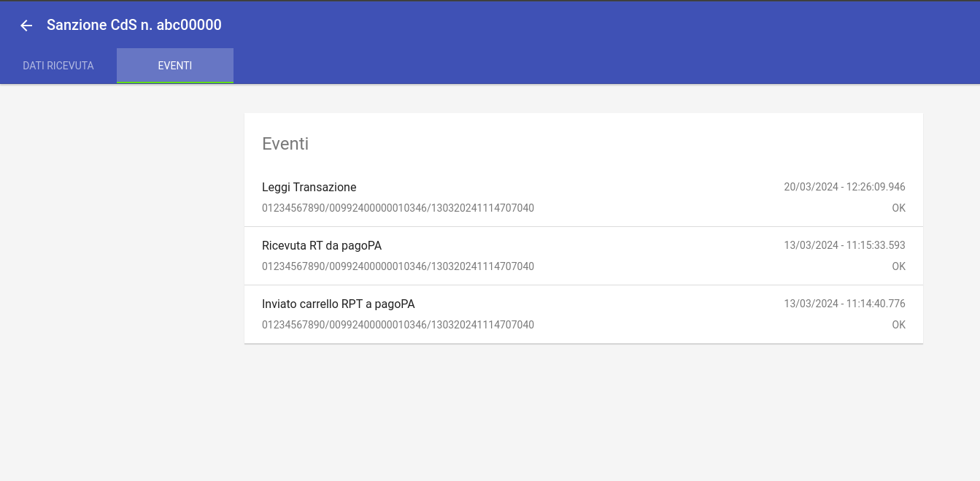Select Inviato carrello RPT a pagoPA event
Viewport: 980px width, 481px height.
584,315
